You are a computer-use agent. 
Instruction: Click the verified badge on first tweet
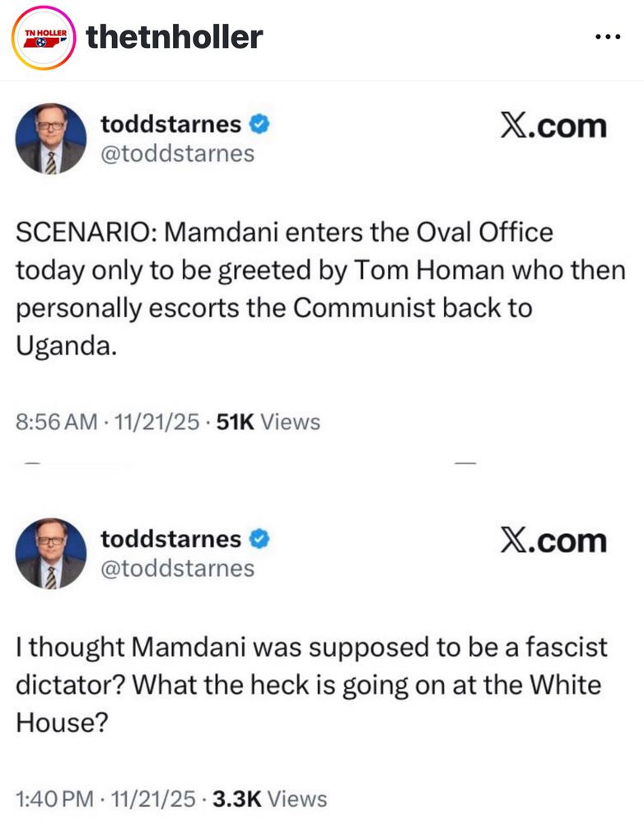coord(259,124)
